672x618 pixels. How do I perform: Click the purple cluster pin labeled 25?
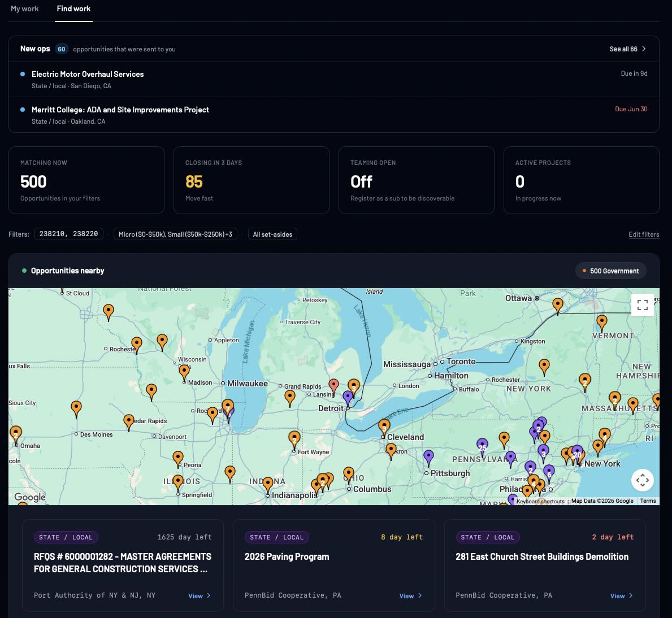click(482, 445)
